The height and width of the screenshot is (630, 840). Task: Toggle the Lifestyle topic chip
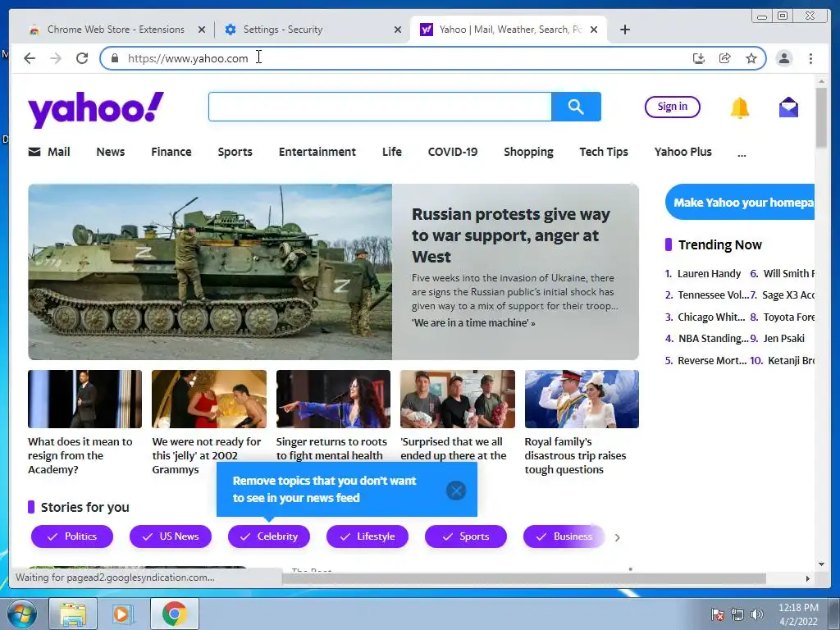coord(367,536)
